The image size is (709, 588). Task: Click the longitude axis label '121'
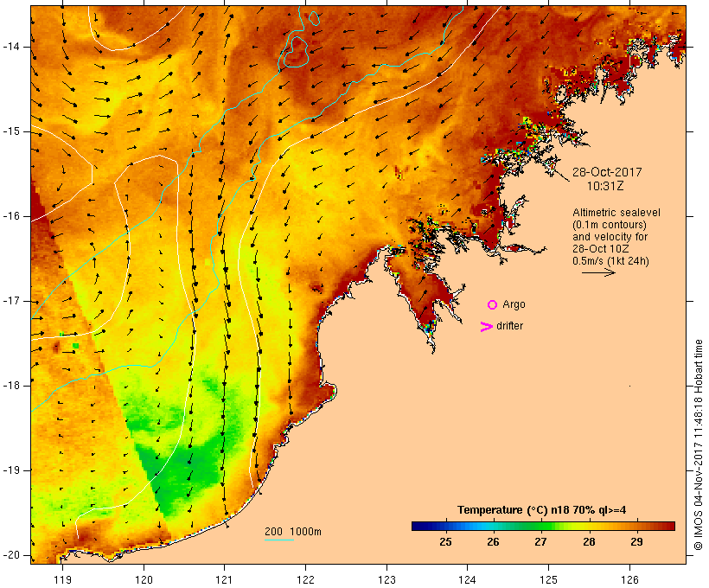pyautogui.click(x=224, y=579)
